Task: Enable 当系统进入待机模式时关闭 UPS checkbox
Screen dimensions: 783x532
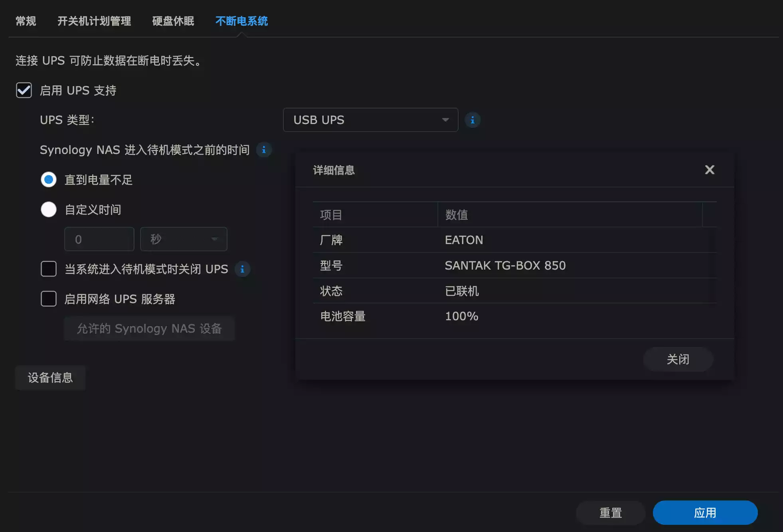Action: 49,269
